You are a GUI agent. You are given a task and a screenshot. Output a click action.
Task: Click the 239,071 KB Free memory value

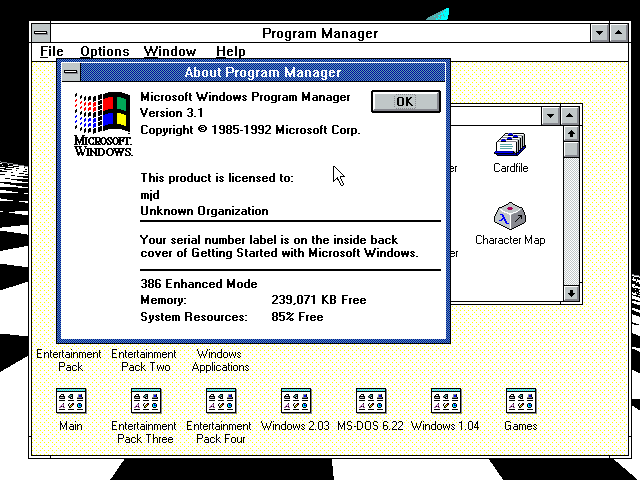click(x=319, y=300)
